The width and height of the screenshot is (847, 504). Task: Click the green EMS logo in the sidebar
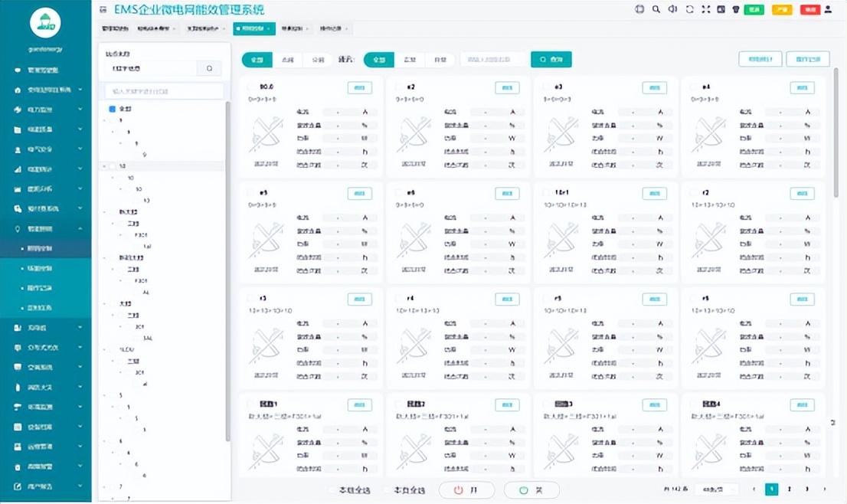coord(45,23)
